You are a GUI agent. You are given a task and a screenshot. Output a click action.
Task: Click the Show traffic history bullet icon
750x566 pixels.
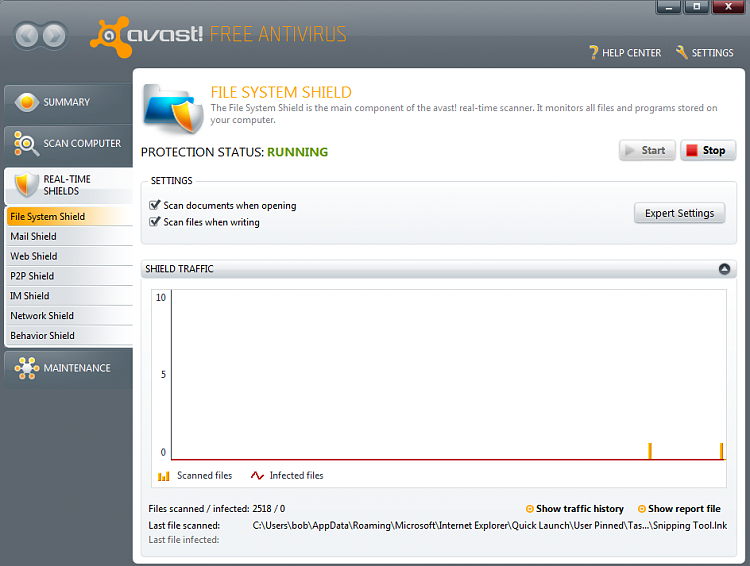tap(529, 509)
